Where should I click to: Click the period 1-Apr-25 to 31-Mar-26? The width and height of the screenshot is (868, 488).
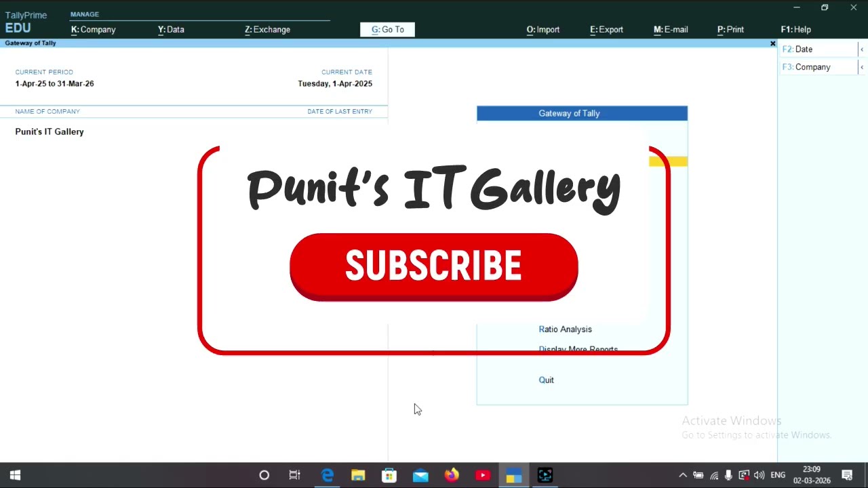point(54,83)
